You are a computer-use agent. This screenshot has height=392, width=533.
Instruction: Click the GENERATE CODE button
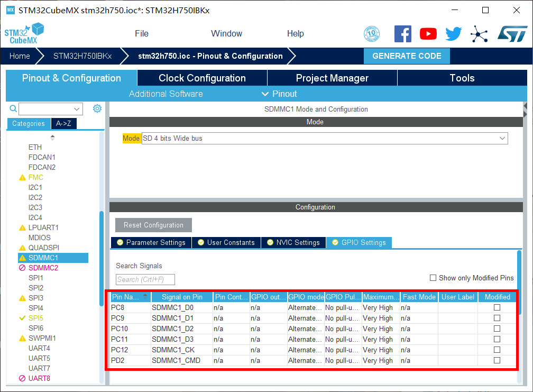click(407, 56)
